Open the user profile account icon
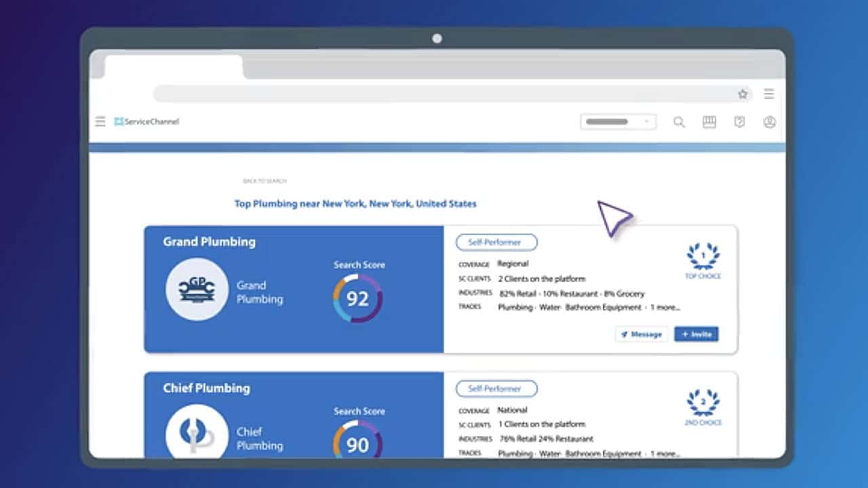Image resolution: width=868 pixels, height=488 pixels. point(770,122)
